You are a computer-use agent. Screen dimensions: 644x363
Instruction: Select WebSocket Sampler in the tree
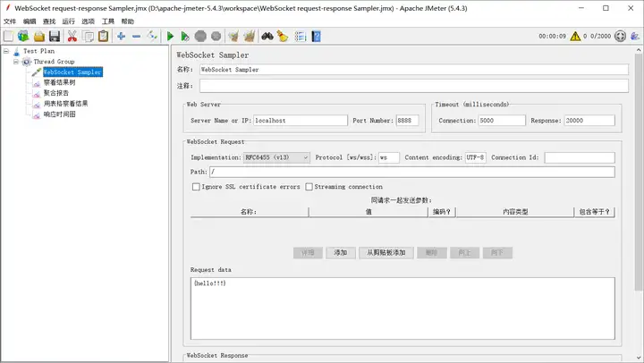[x=72, y=72]
